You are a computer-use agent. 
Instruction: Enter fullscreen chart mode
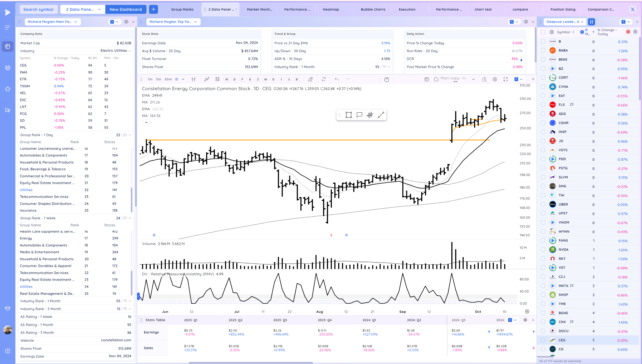click(505, 79)
